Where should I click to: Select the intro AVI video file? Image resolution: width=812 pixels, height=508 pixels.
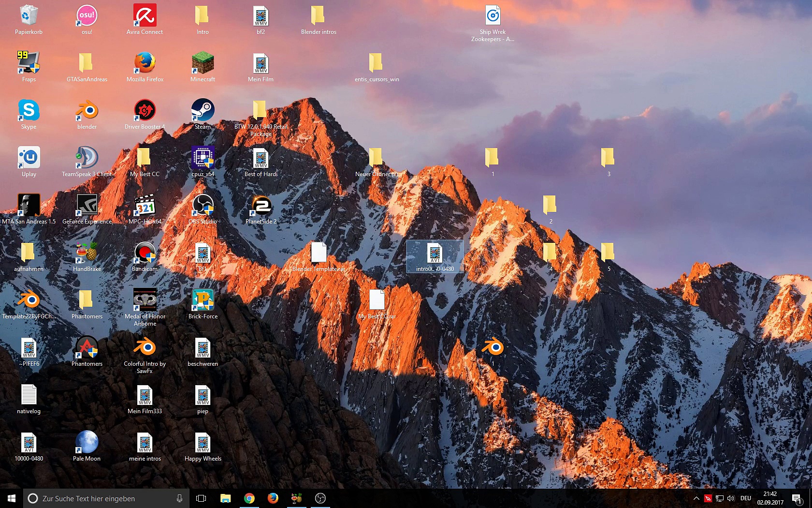(435, 254)
